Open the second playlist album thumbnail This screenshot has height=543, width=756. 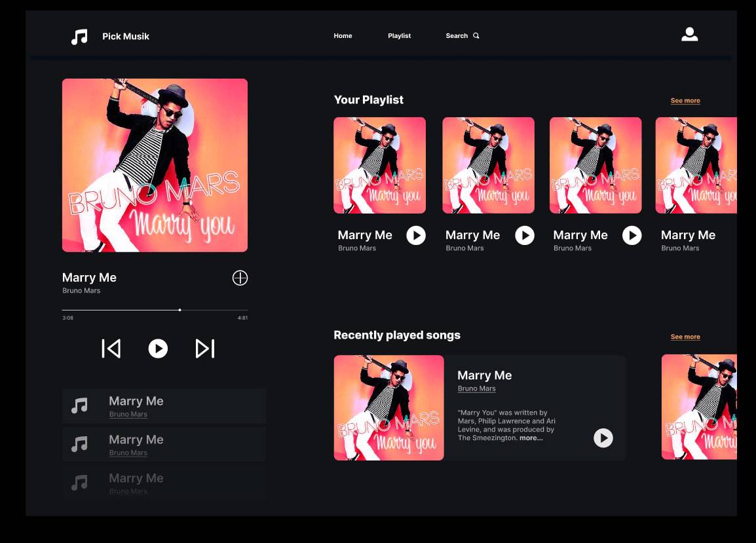(489, 166)
